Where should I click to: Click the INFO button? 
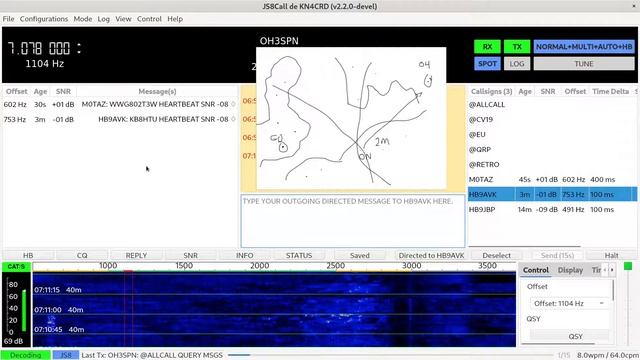244,255
